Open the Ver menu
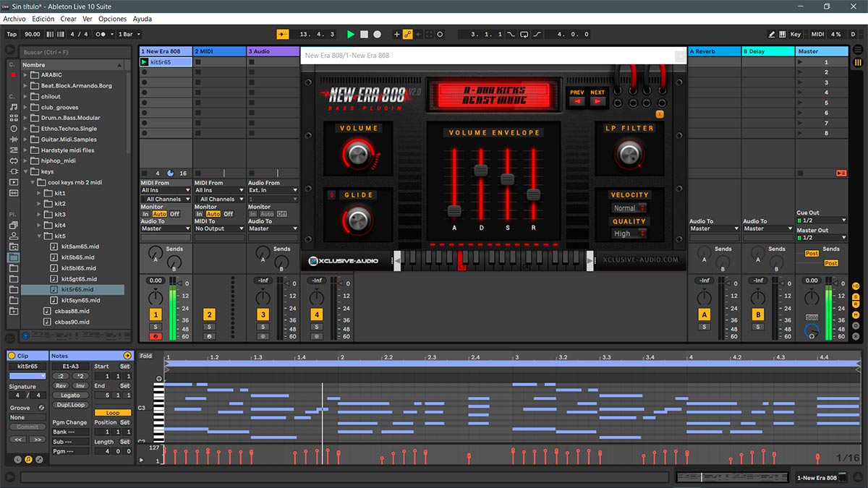Screen dimensions: 868x488 click(88, 19)
